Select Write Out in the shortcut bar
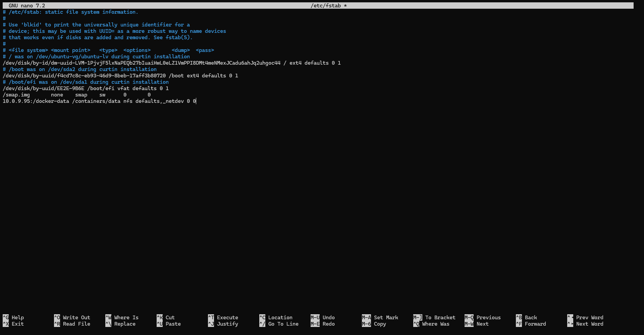Viewport: 644px width, 335px height. (76, 318)
